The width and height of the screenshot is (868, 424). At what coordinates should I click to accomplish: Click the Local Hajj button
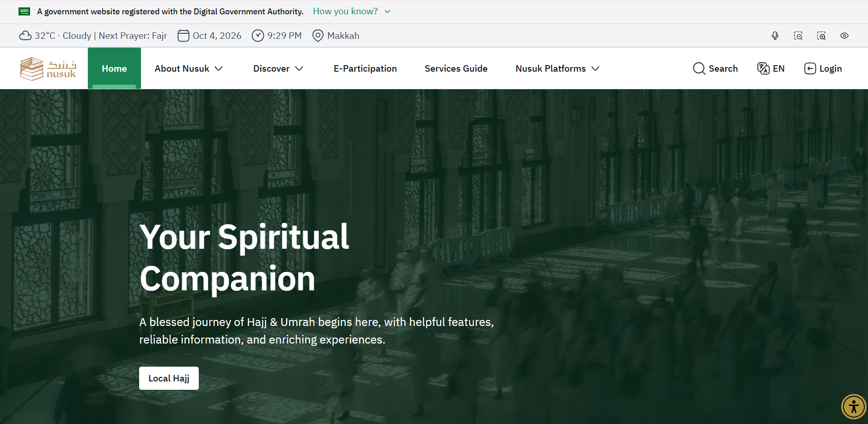169,378
